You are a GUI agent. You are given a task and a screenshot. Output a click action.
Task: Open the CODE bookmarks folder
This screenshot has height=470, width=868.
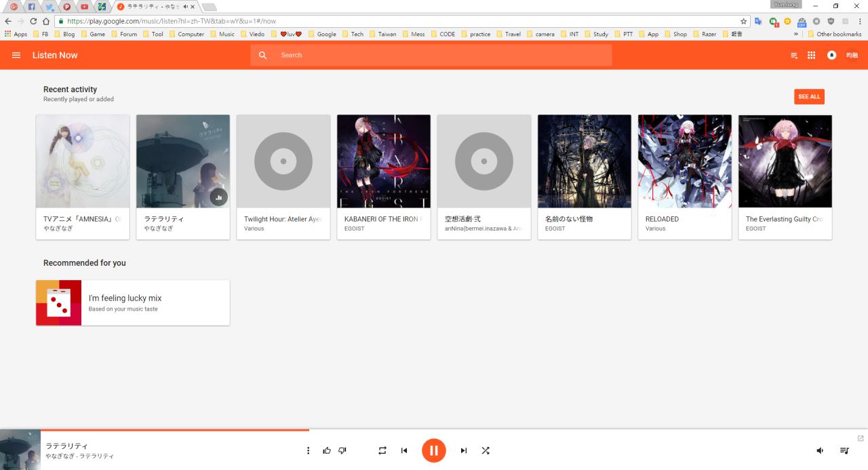[x=443, y=34]
